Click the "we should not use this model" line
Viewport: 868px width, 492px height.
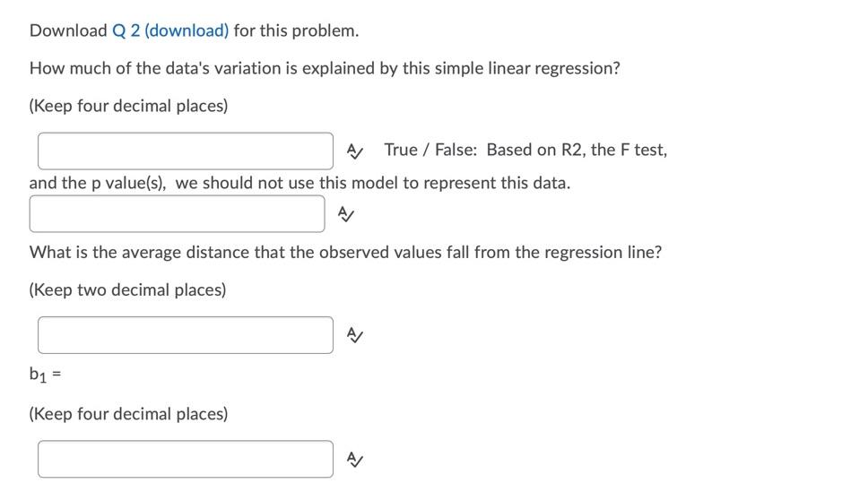(x=372, y=183)
